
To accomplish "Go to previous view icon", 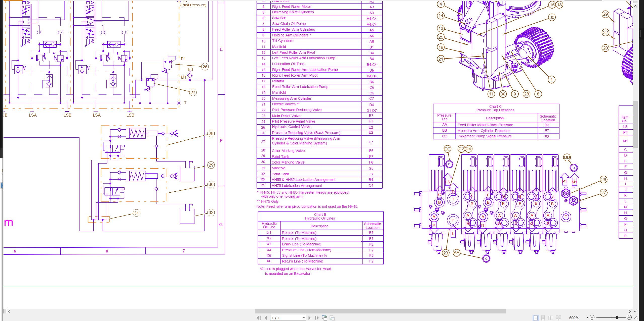I will tap(325, 318).
